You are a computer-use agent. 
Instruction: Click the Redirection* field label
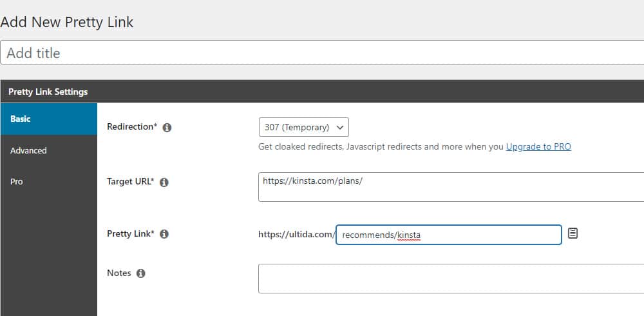point(132,127)
